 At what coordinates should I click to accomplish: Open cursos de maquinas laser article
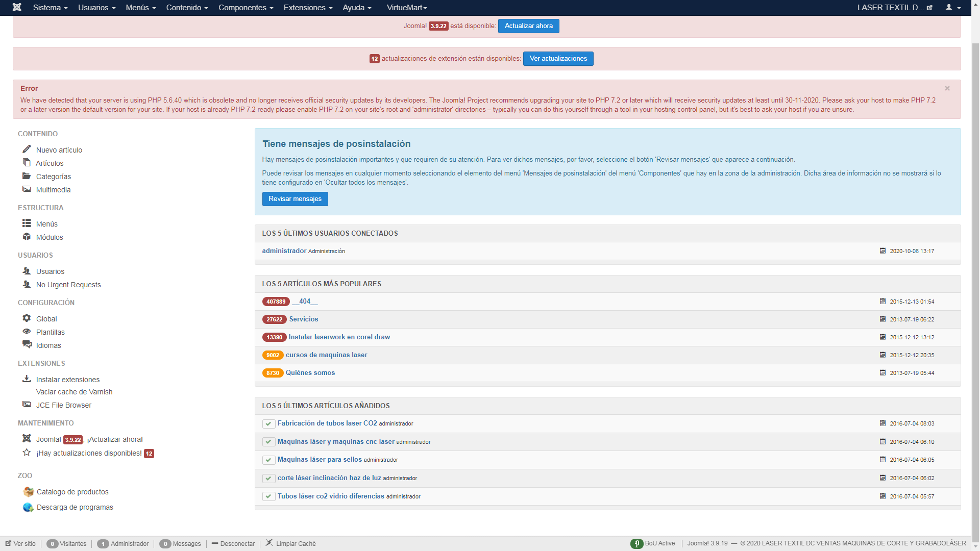click(326, 355)
